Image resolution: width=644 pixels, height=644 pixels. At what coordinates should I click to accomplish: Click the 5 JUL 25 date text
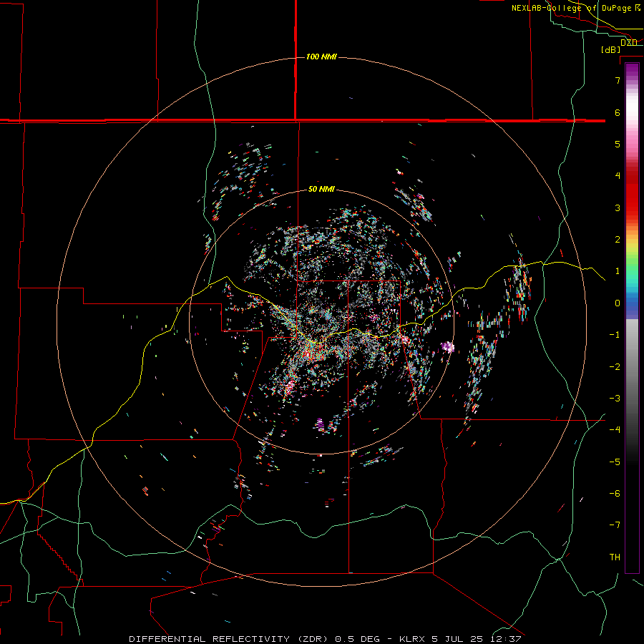pyautogui.click(x=457, y=639)
